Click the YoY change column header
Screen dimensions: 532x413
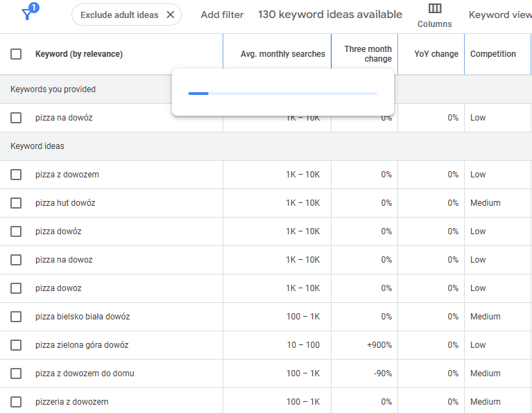436,54
